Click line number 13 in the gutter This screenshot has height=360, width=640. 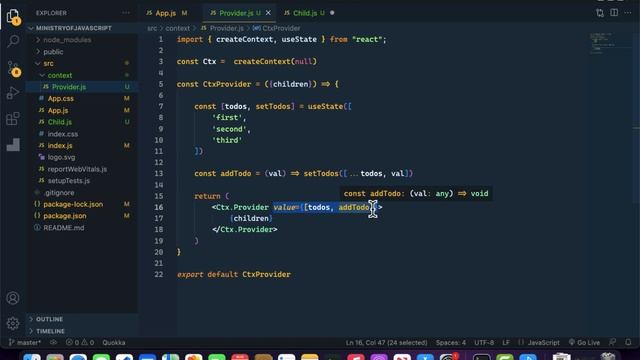[159, 173]
